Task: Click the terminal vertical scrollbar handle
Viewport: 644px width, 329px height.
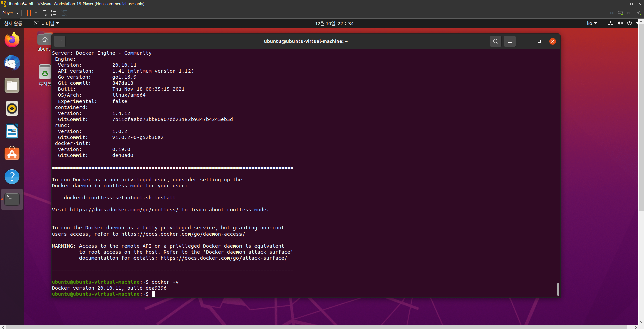Action: 558,289
